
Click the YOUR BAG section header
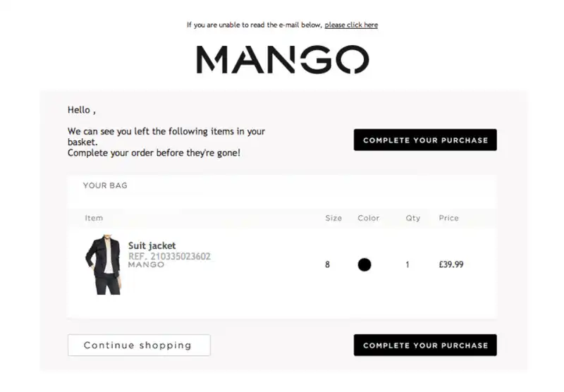click(x=105, y=185)
